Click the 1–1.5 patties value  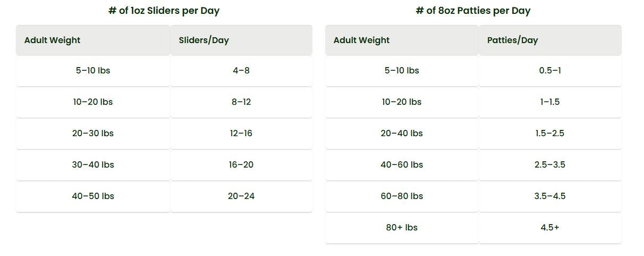click(550, 102)
